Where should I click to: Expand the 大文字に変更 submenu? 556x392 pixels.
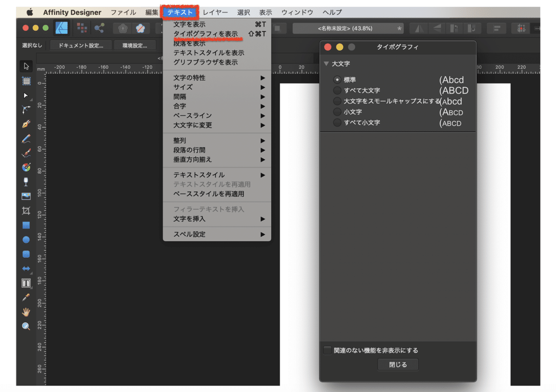[x=217, y=125]
